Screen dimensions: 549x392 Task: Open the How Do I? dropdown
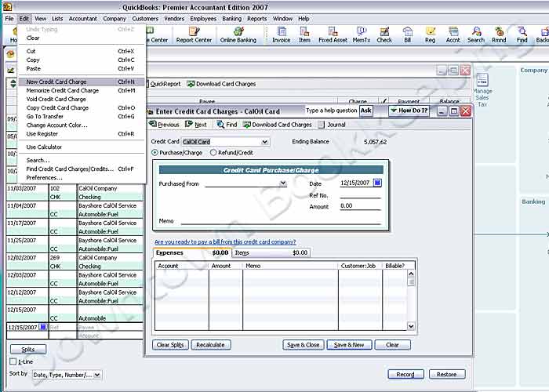(x=409, y=111)
